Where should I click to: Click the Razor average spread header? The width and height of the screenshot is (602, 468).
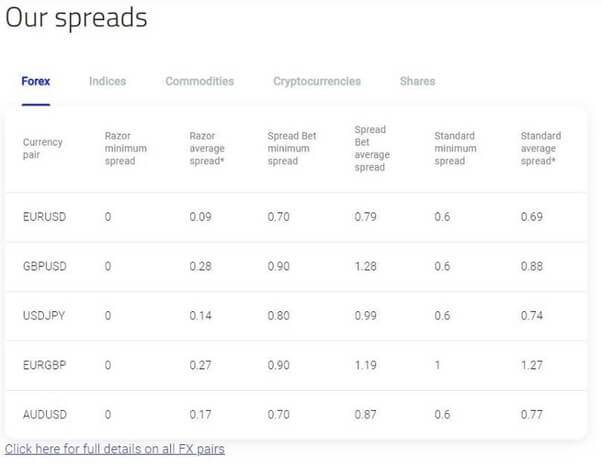pos(207,148)
